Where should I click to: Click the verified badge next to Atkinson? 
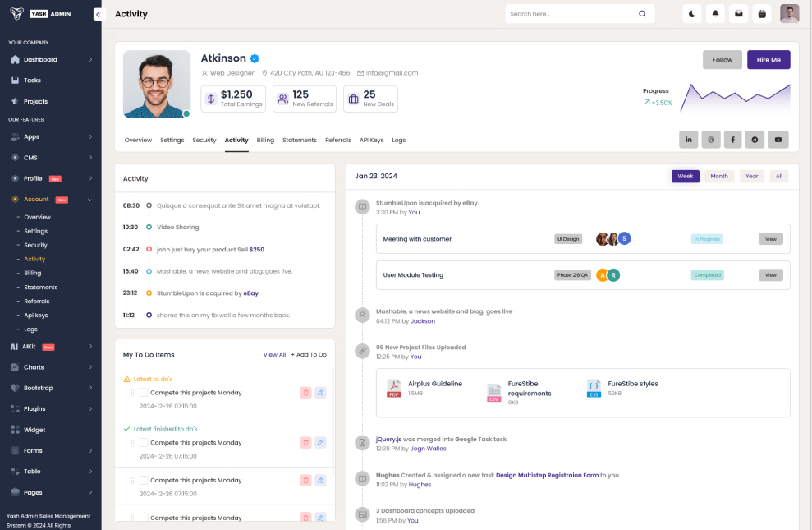pyautogui.click(x=255, y=58)
